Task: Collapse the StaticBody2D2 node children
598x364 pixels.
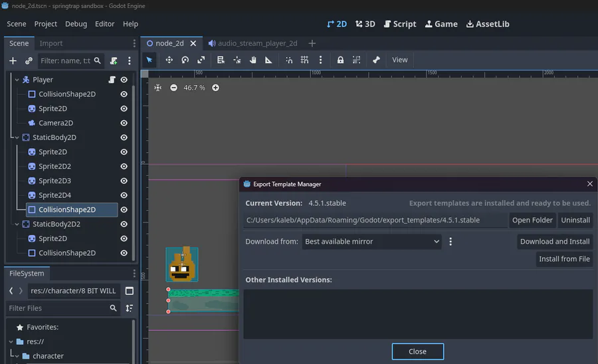Action: pos(17,224)
